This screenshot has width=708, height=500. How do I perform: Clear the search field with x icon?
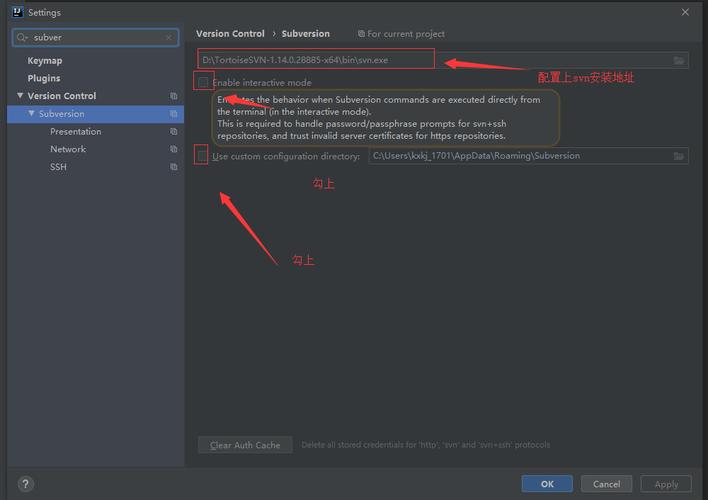tap(169, 38)
